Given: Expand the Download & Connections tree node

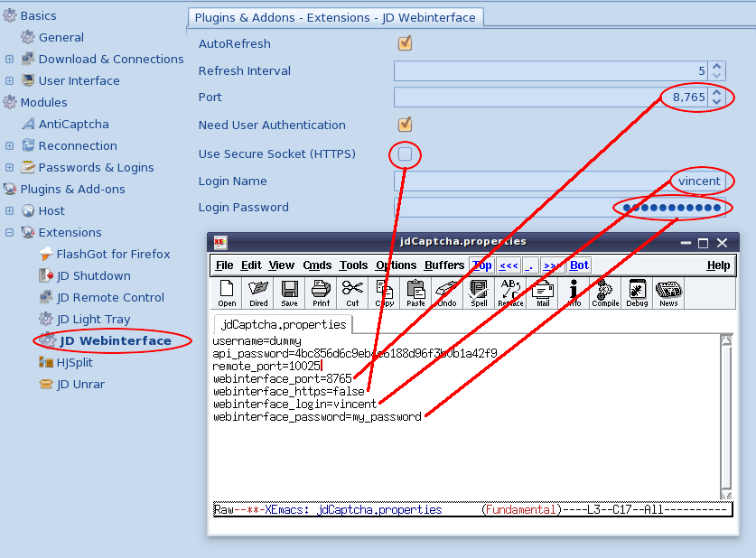Looking at the screenshot, I should (x=9, y=59).
